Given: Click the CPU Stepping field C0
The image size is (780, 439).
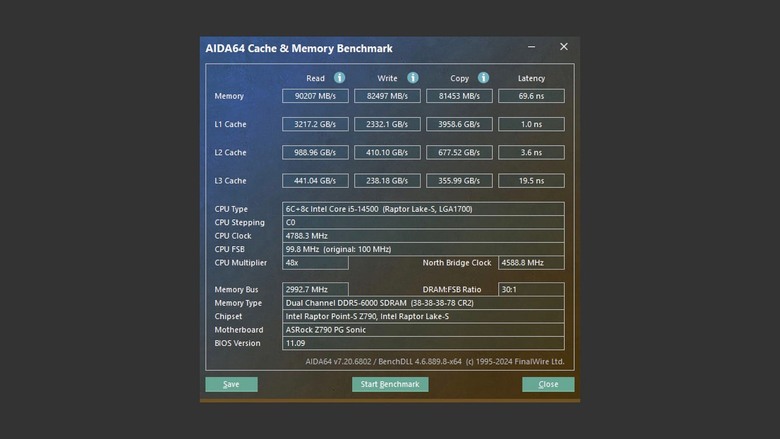Looking at the screenshot, I should 423,222.
